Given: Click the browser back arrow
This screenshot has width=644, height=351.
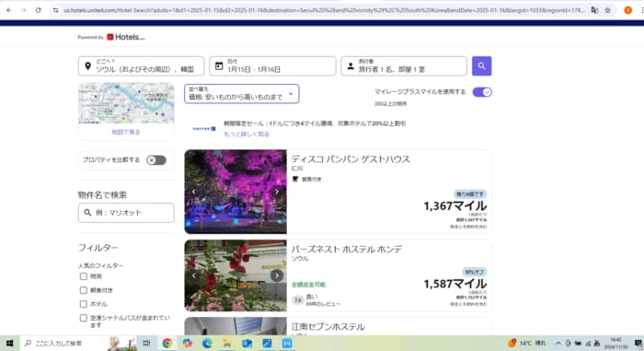Looking at the screenshot, I should [x=9, y=10].
